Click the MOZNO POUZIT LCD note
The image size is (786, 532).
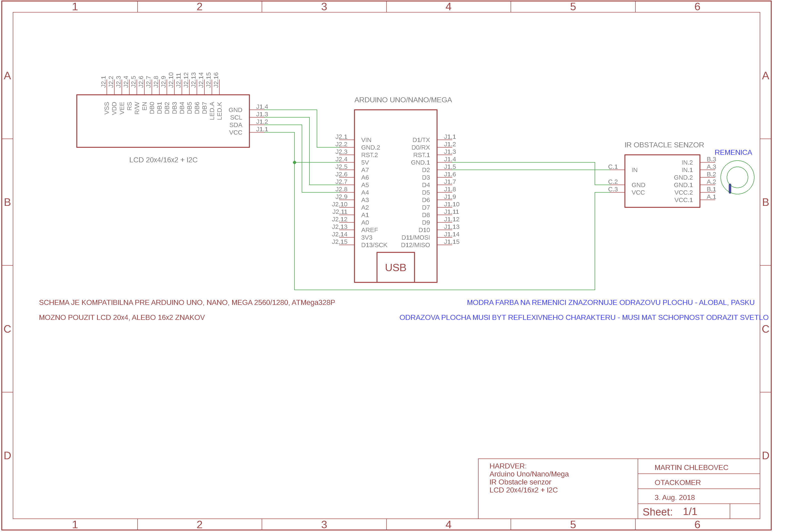(x=122, y=317)
